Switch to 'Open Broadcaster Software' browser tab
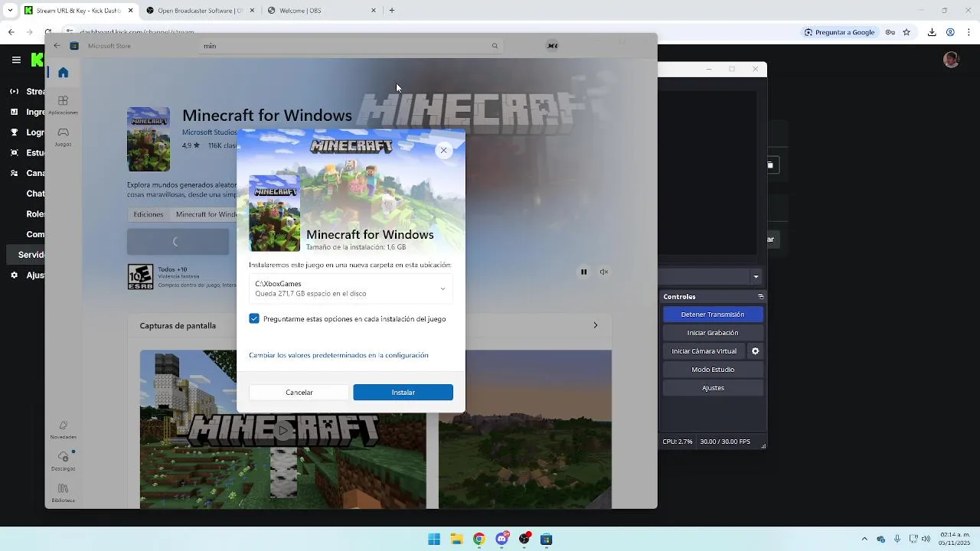Viewport: 980px width, 551px height. 199,11
